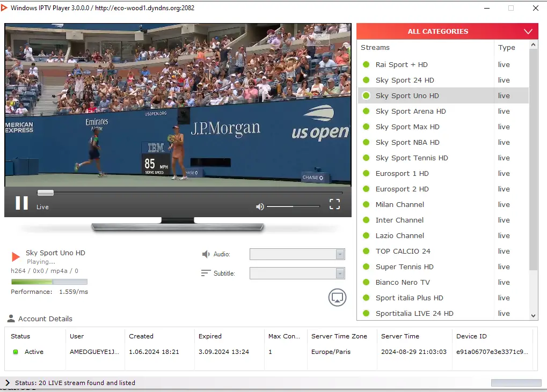547x392 pixels.
Task: Click the green status dot for Rai Sport + HD
Action: point(366,64)
